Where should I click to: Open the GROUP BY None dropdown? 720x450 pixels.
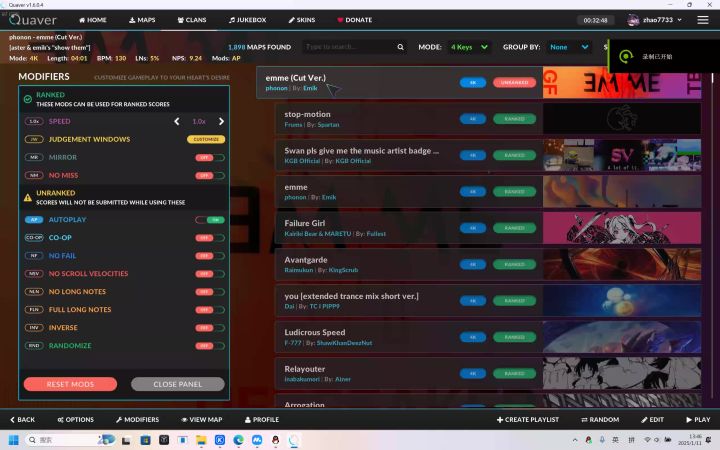pos(569,47)
